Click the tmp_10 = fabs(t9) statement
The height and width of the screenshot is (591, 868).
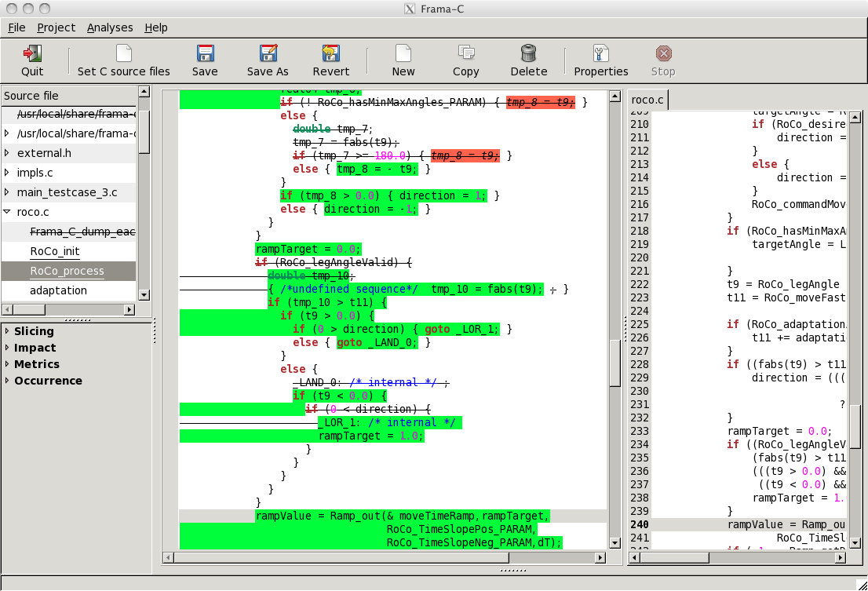(x=487, y=289)
